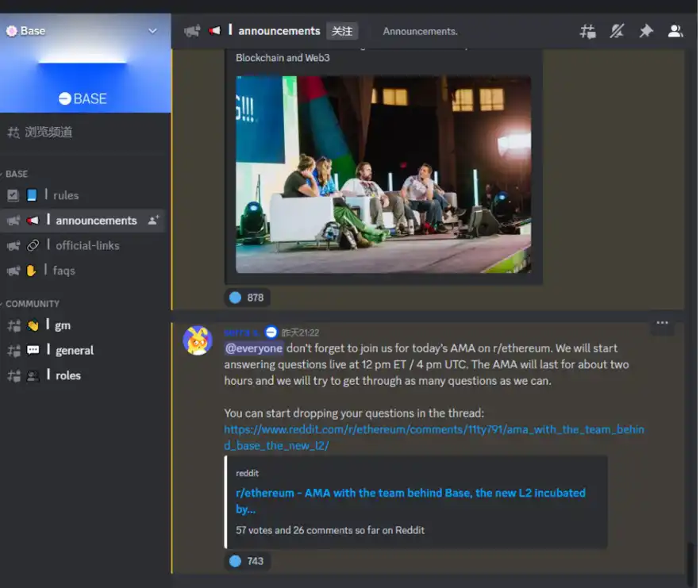The width and height of the screenshot is (700, 588).
Task: Click the link emoji on official-links
Action: 33,245
